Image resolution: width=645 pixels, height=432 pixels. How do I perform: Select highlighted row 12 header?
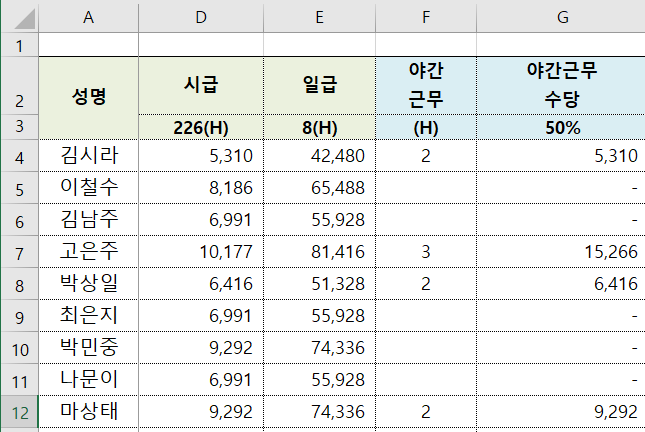19,411
